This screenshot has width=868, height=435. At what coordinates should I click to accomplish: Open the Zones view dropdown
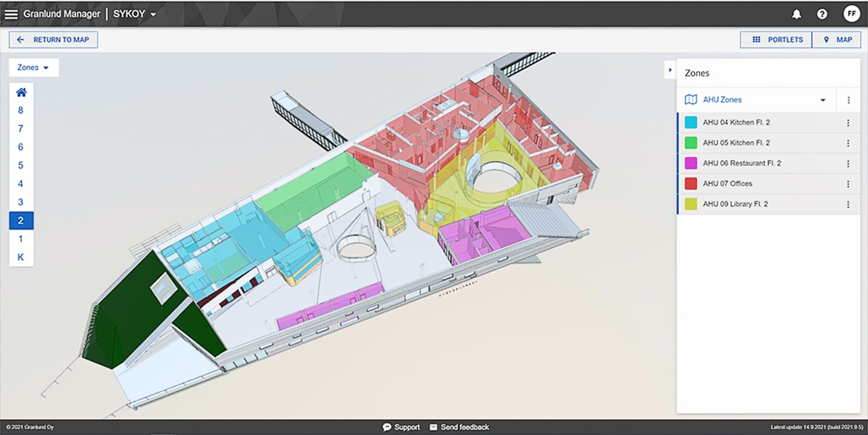pyautogui.click(x=33, y=68)
